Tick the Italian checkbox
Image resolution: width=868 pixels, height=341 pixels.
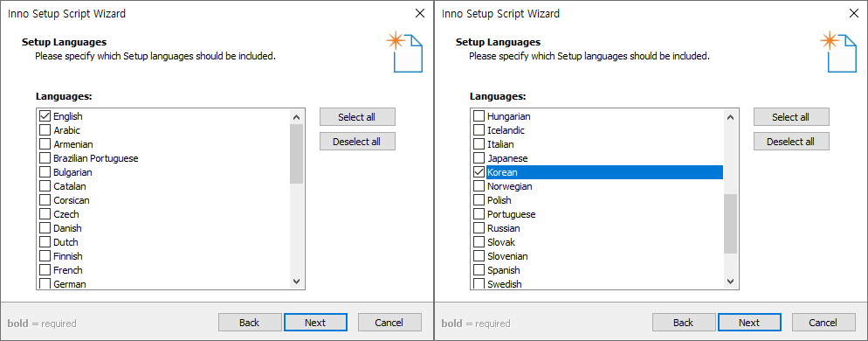(x=479, y=144)
